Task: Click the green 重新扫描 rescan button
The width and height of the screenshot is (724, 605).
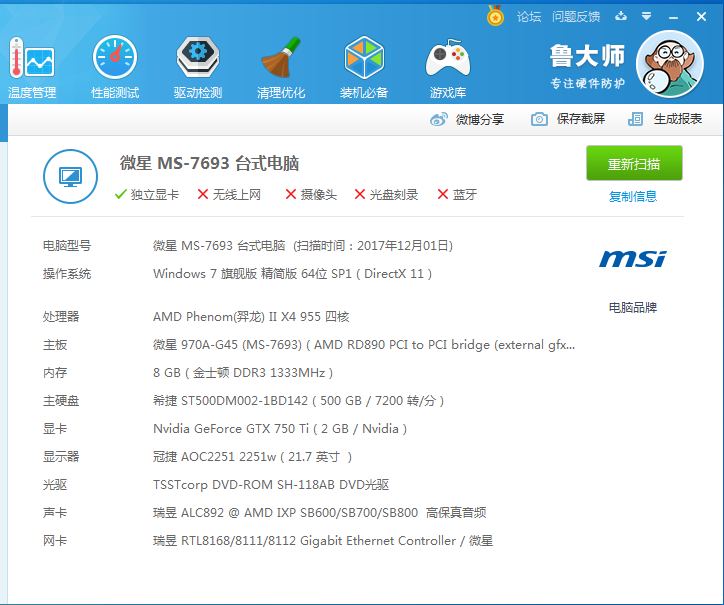Action: click(x=634, y=163)
